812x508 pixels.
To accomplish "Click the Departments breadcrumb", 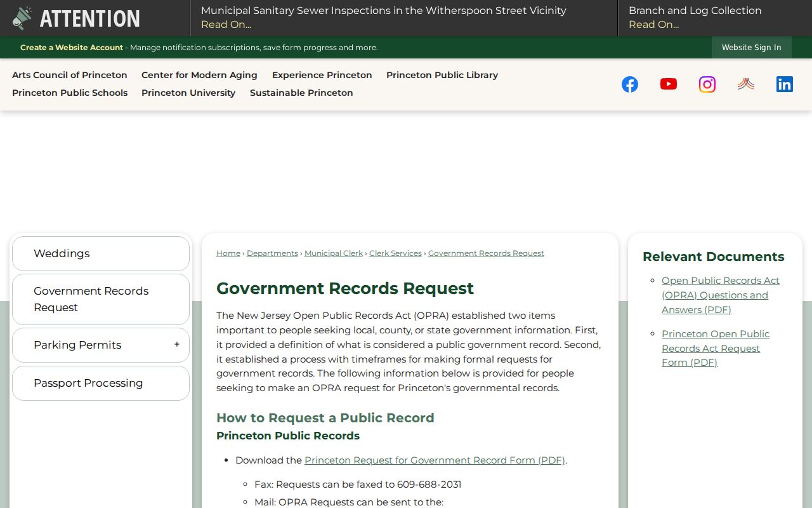I will pyautogui.click(x=272, y=253).
